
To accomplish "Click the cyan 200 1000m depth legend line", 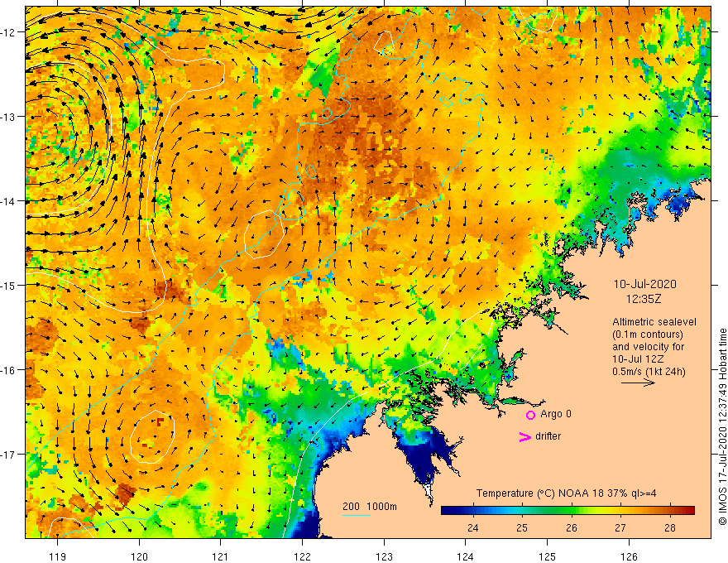I will [356, 515].
